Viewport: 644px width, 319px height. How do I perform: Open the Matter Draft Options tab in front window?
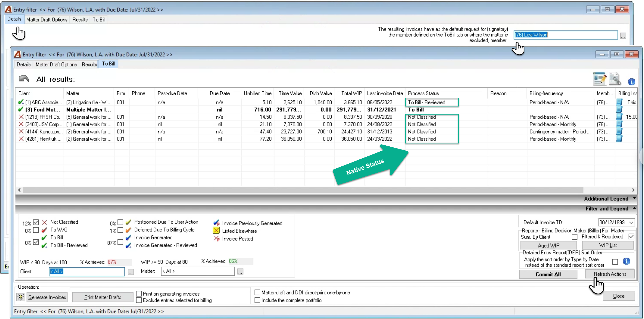pos(56,64)
